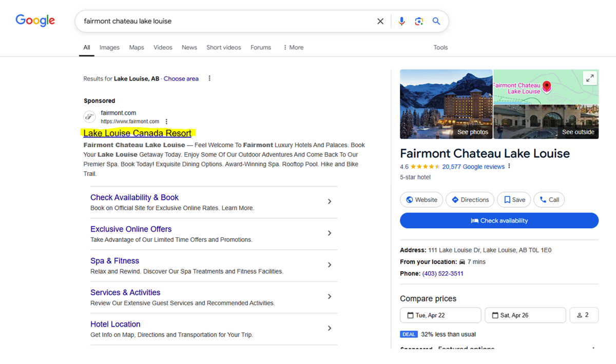This screenshot has height=364, width=616.
Task: Open the Exclusive Online Offers link
Action: pyautogui.click(x=131, y=229)
